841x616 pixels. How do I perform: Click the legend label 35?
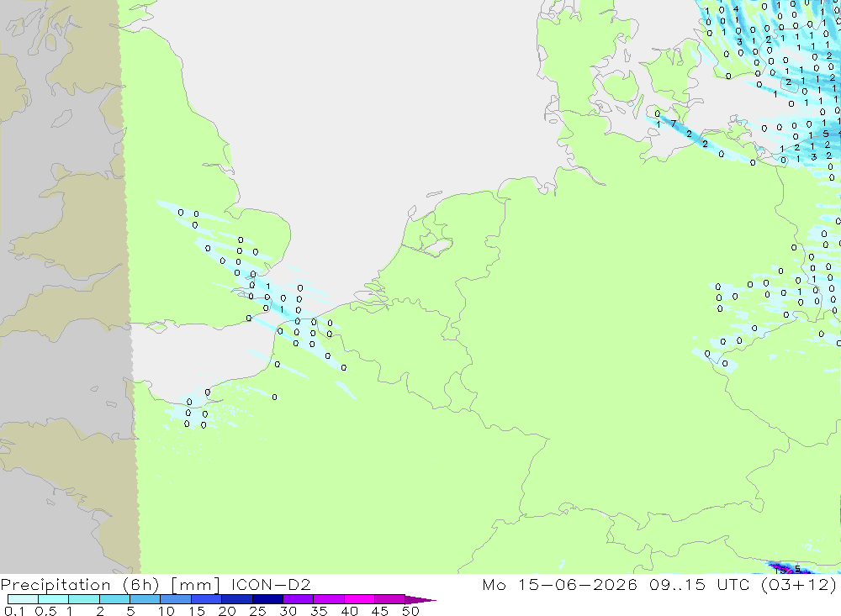(319, 611)
